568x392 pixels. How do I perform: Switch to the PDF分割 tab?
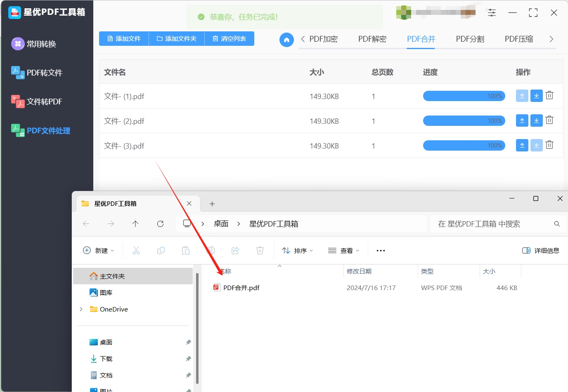coord(470,39)
